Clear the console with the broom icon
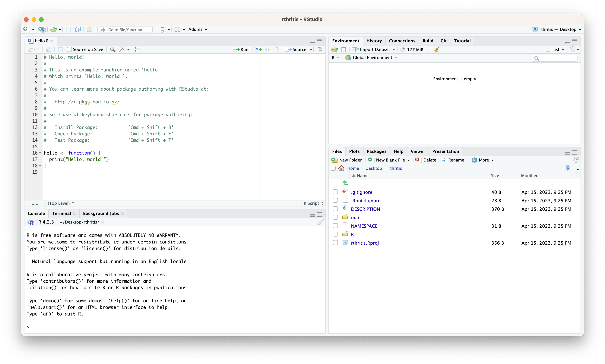 320,222
